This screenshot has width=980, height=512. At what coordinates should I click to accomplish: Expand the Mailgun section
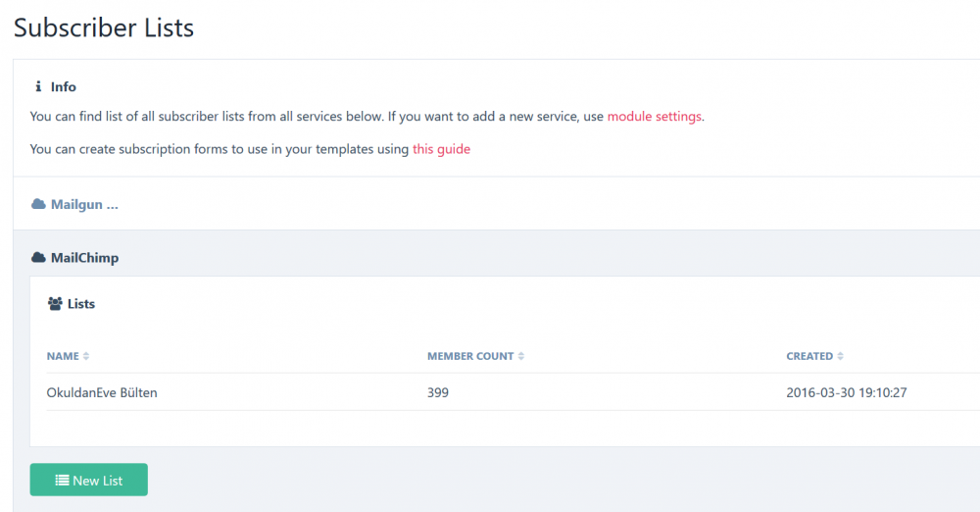point(83,205)
